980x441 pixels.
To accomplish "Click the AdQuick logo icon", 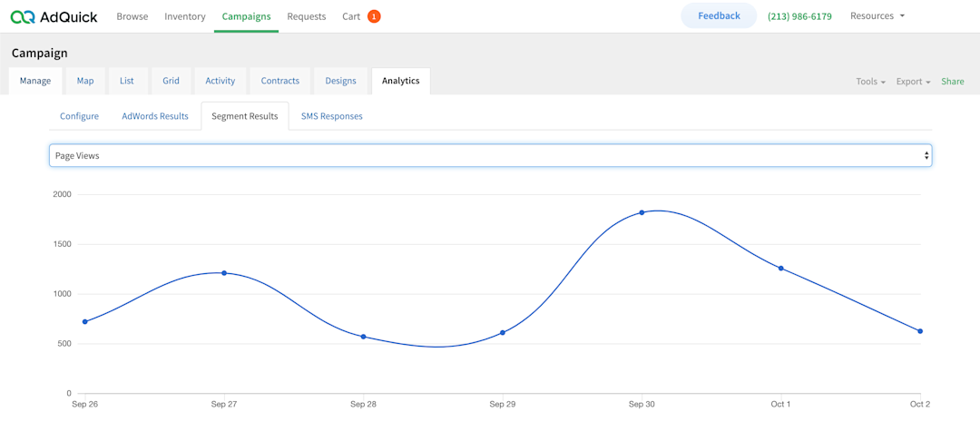I will pyautogui.click(x=23, y=16).
